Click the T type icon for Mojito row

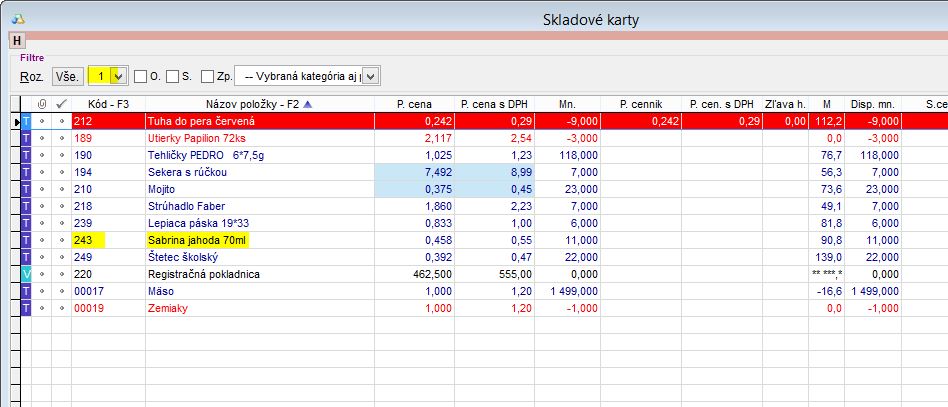27,189
